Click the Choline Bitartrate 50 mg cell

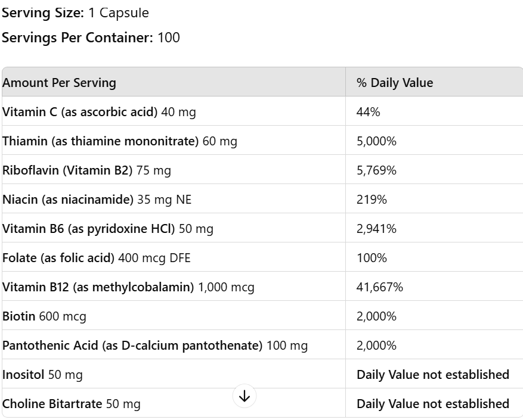[72, 404]
